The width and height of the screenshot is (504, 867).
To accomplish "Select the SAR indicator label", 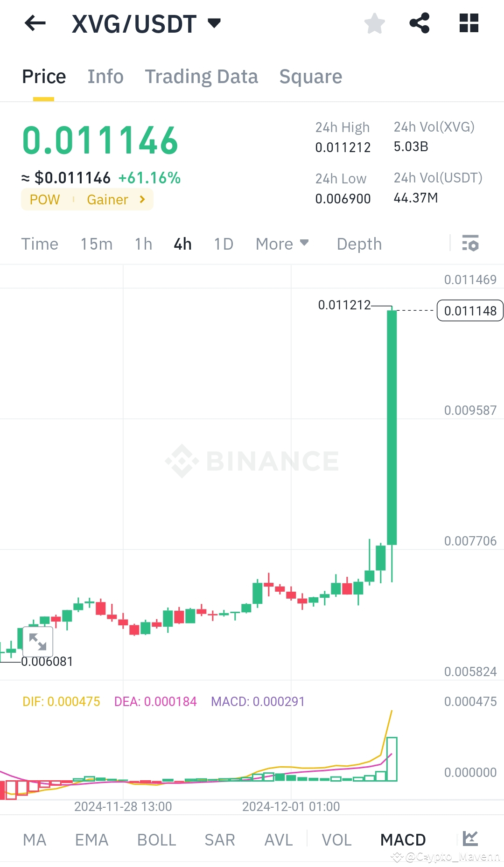I will pos(219,839).
